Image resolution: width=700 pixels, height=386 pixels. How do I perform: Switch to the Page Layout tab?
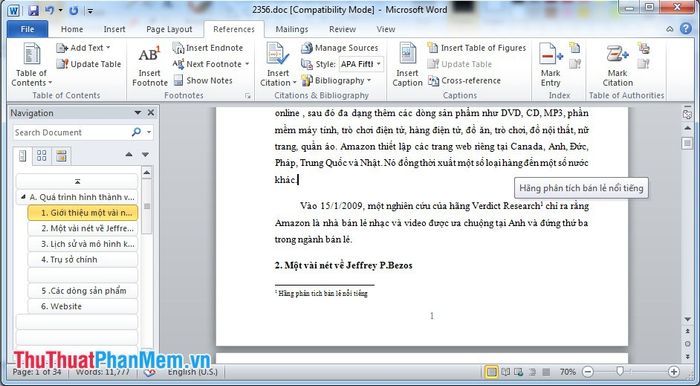(169, 29)
